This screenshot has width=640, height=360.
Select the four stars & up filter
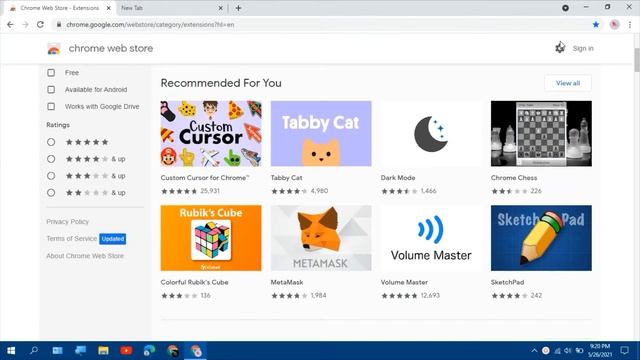[x=51, y=159]
